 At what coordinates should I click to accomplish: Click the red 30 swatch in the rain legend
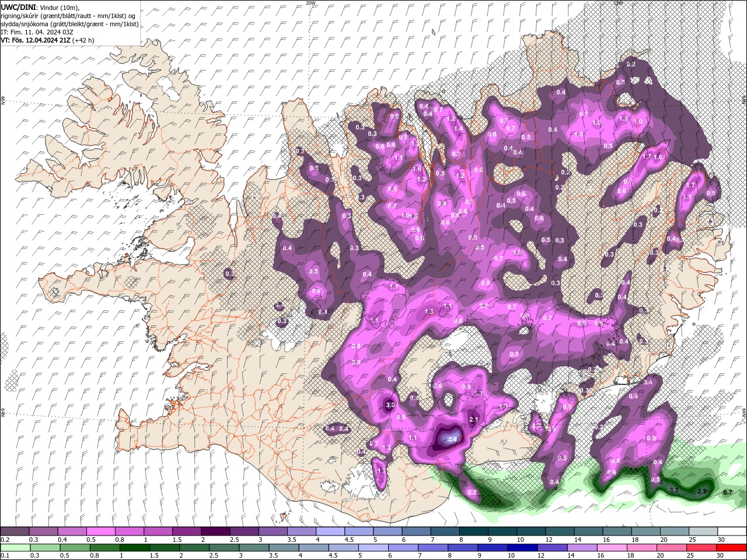pyautogui.click(x=731, y=548)
